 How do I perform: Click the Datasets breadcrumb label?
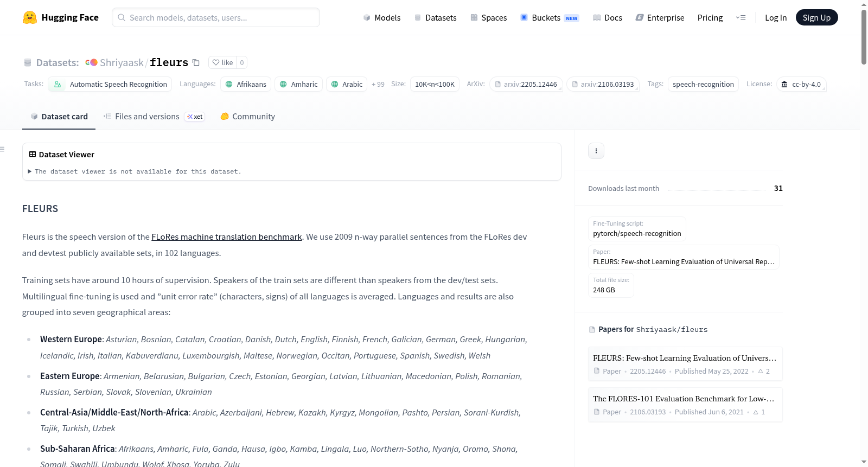point(58,62)
